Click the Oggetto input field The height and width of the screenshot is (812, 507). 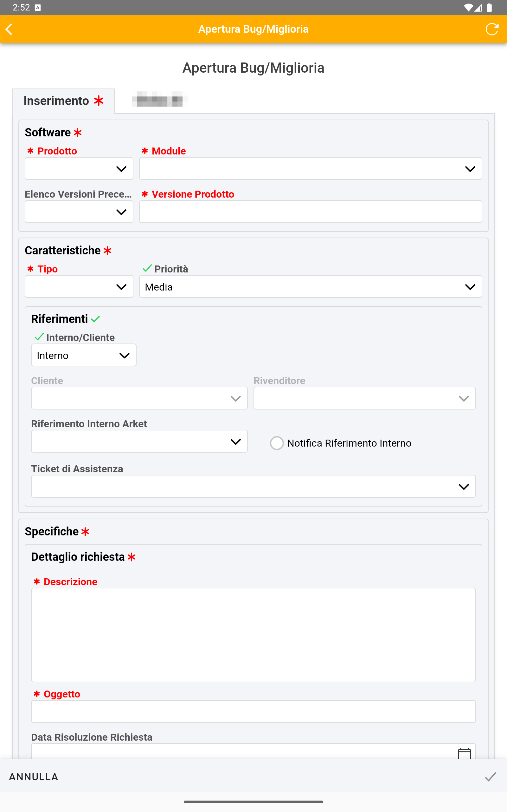(x=253, y=711)
